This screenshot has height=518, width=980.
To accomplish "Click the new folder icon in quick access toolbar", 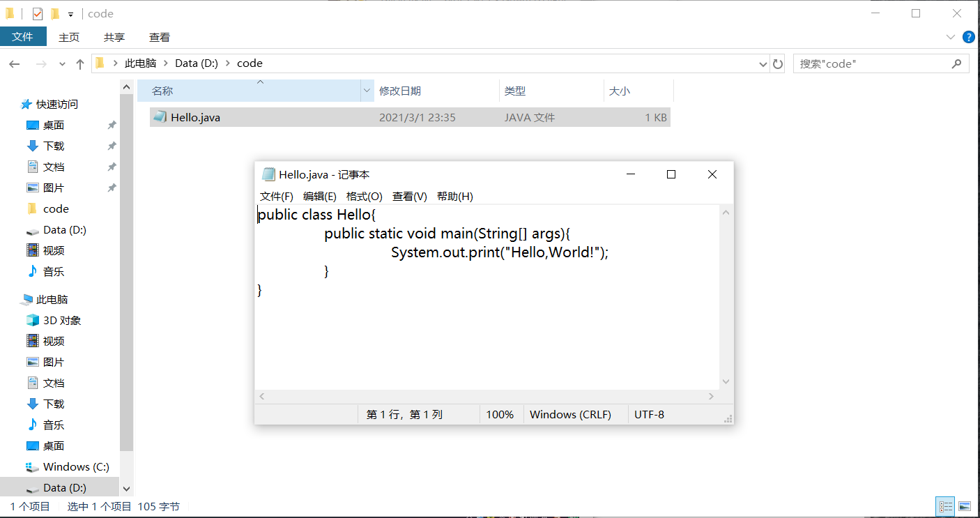I will point(55,14).
